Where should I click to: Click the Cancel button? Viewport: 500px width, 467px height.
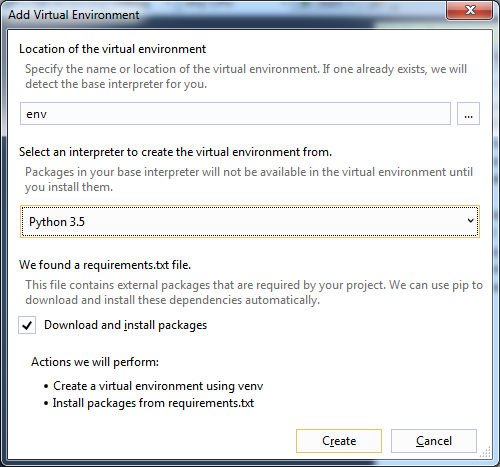[434, 441]
